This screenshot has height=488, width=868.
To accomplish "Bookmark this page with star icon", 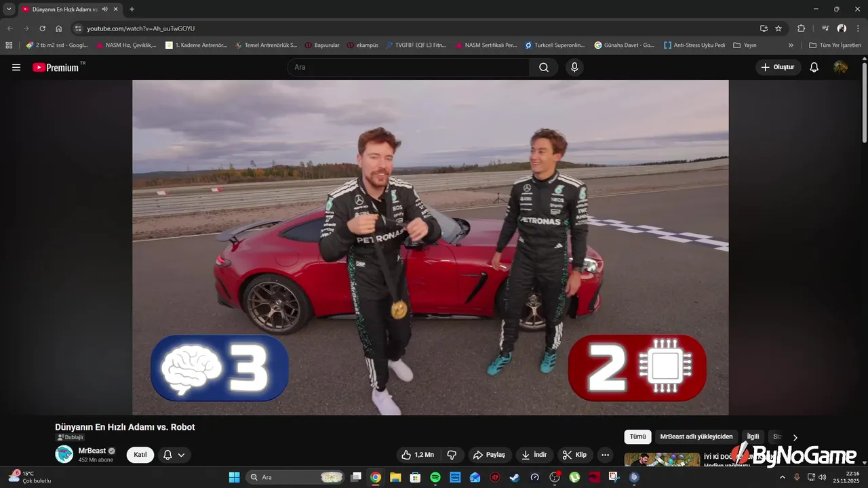I will (778, 28).
